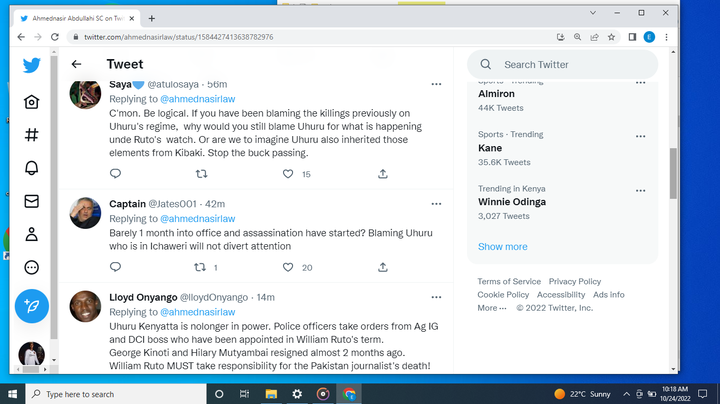Image resolution: width=720 pixels, height=404 pixels.
Task: Open Notifications bell icon
Action: coord(31,168)
